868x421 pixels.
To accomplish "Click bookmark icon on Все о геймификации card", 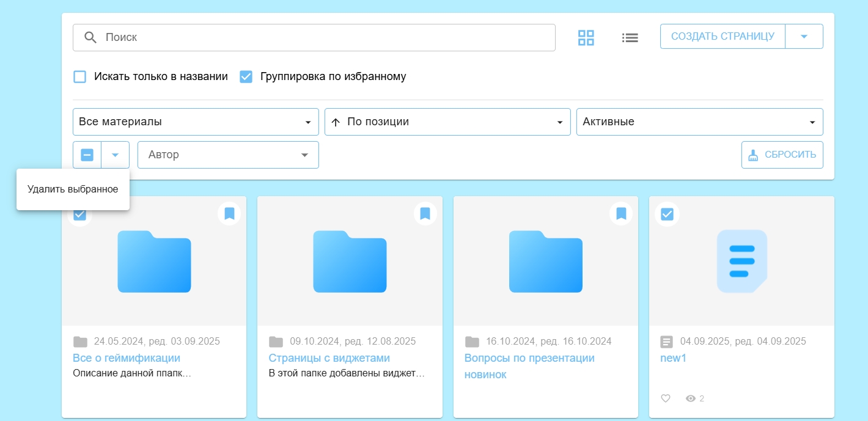I will click(229, 214).
